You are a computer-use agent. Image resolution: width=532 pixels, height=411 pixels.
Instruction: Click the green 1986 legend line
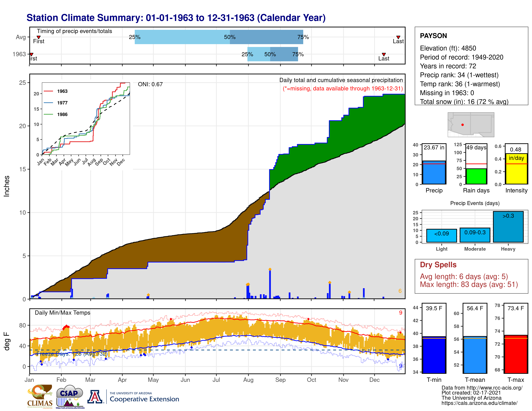pos(48,114)
